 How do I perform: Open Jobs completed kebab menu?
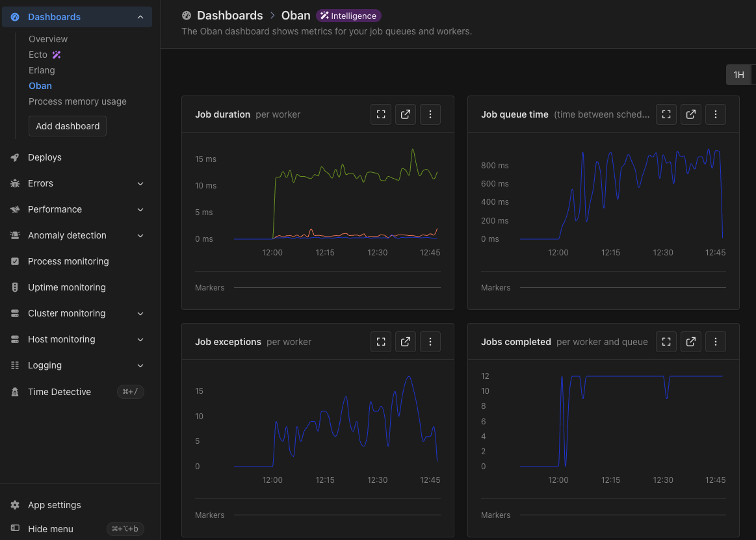[x=716, y=342]
